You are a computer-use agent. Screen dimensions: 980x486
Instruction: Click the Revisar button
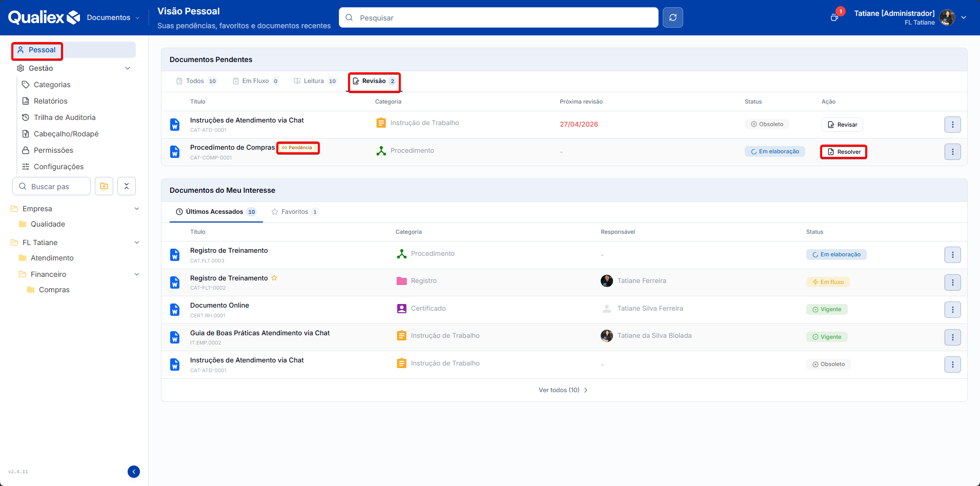(843, 125)
